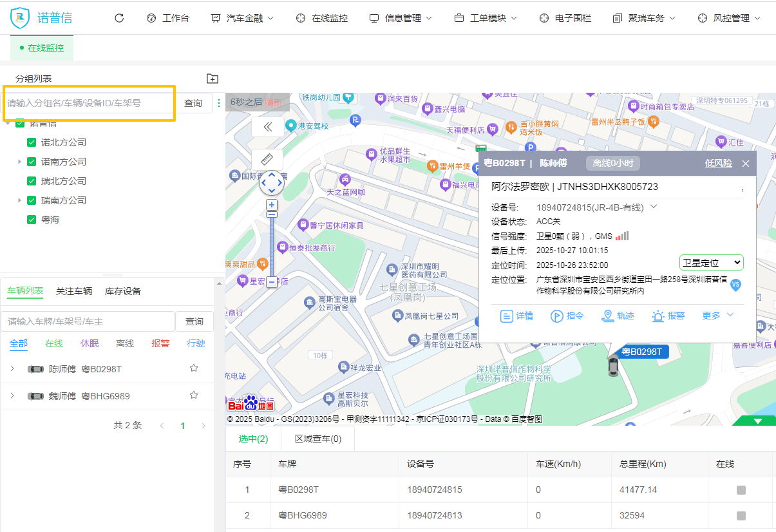Star the 陈师傅 粤B0298T vehicle
This screenshot has width=776, height=532.
pos(194,368)
